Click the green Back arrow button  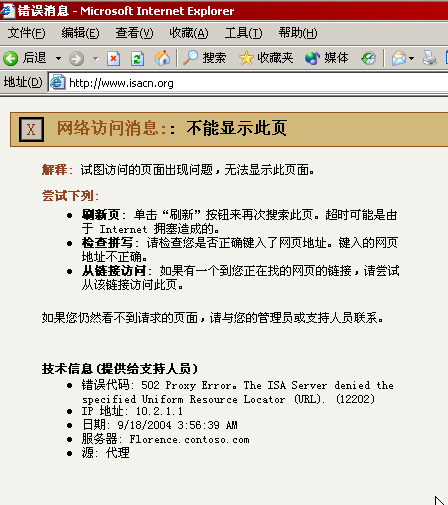11,59
